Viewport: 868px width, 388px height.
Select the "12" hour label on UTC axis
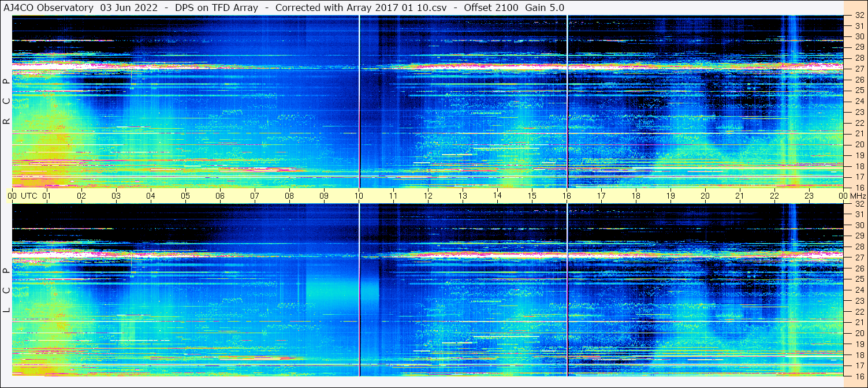point(428,196)
